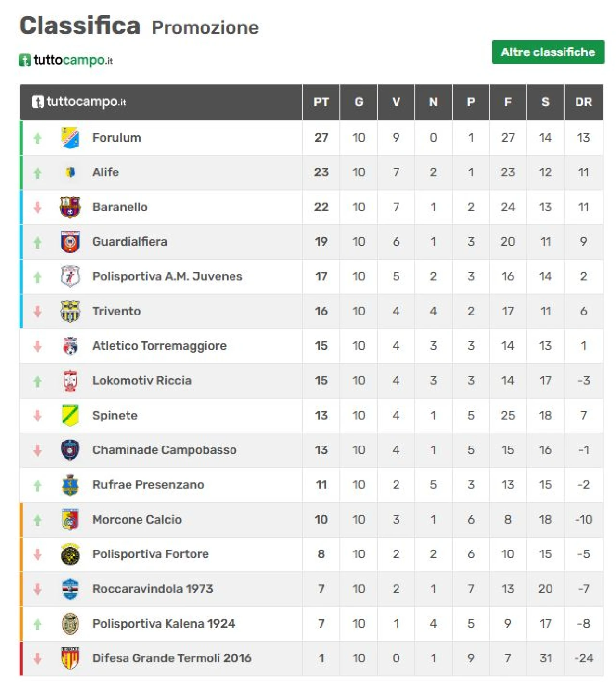Select the Atletico Torremaggiore team name
This screenshot has height=682, width=616.
pos(159,346)
